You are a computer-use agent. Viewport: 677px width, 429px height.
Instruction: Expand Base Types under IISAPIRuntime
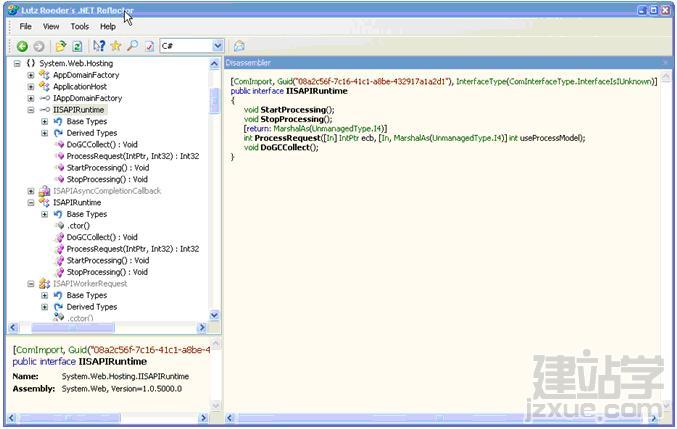tap(44, 122)
